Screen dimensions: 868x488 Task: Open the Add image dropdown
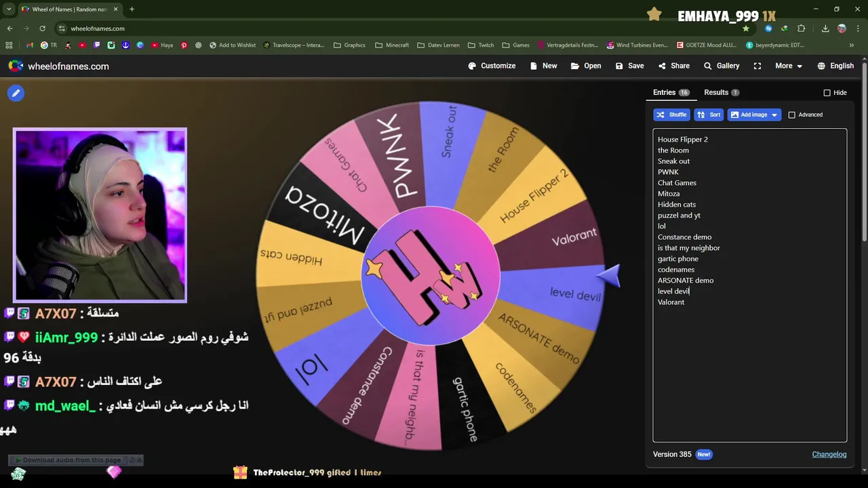(754, 115)
